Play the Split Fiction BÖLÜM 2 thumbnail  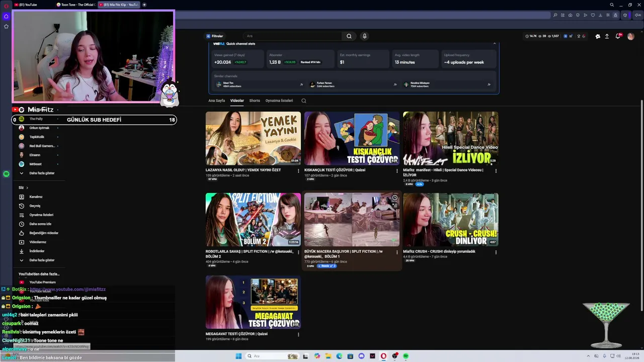[253, 220]
